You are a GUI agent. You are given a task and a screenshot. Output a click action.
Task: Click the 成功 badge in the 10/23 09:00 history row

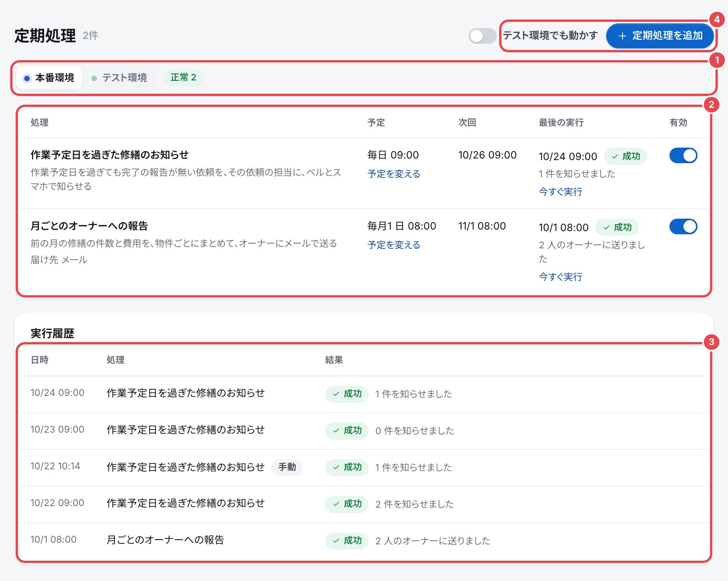(347, 430)
